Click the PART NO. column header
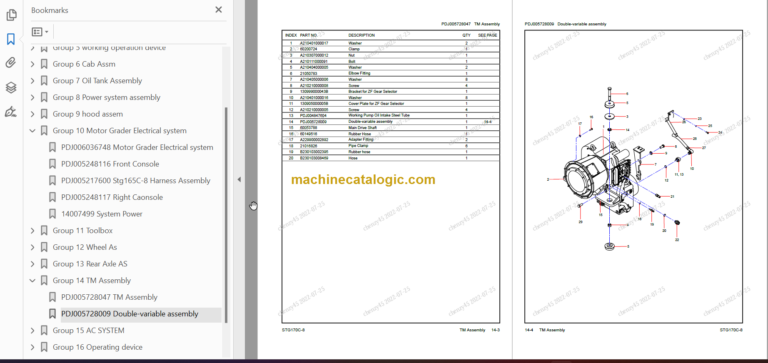Viewport: 768px width, 363px height. point(309,35)
